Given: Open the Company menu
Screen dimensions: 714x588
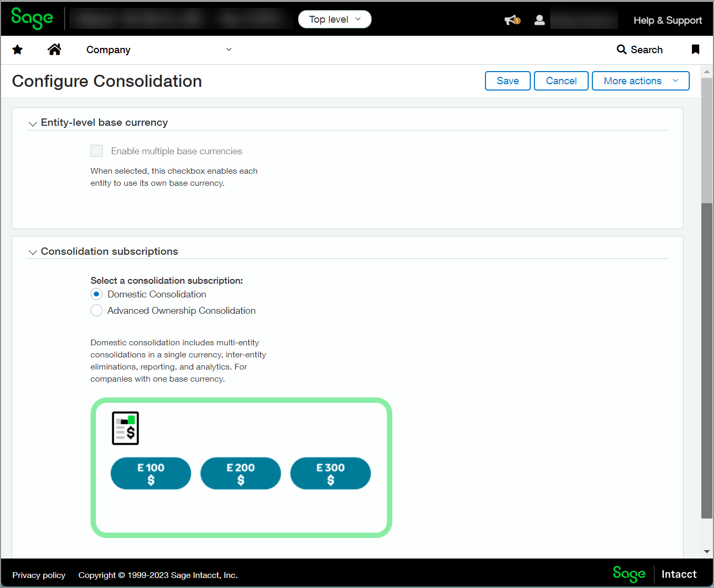Looking at the screenshot, I should 158,49.
